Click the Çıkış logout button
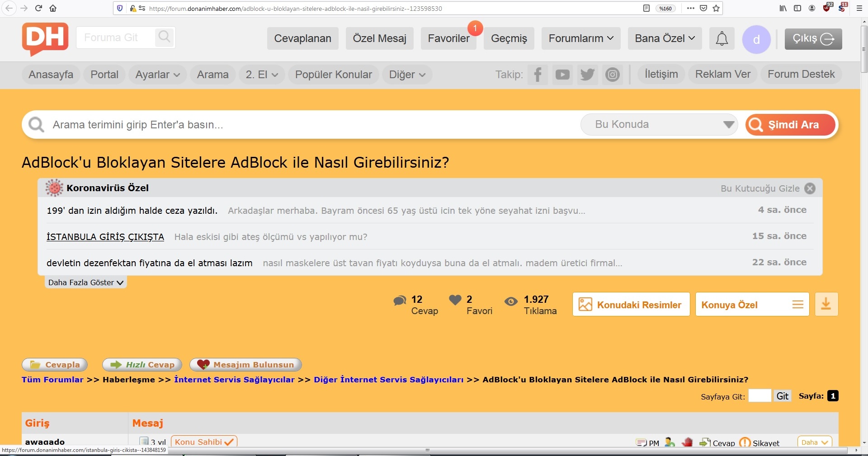This screenshot has width=868, height=456. pos(813,39)
